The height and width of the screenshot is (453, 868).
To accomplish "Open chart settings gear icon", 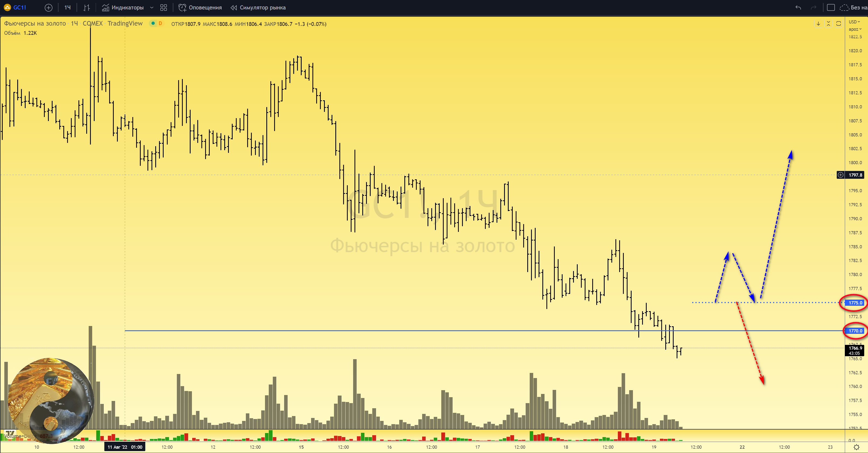I will point(856,447).
